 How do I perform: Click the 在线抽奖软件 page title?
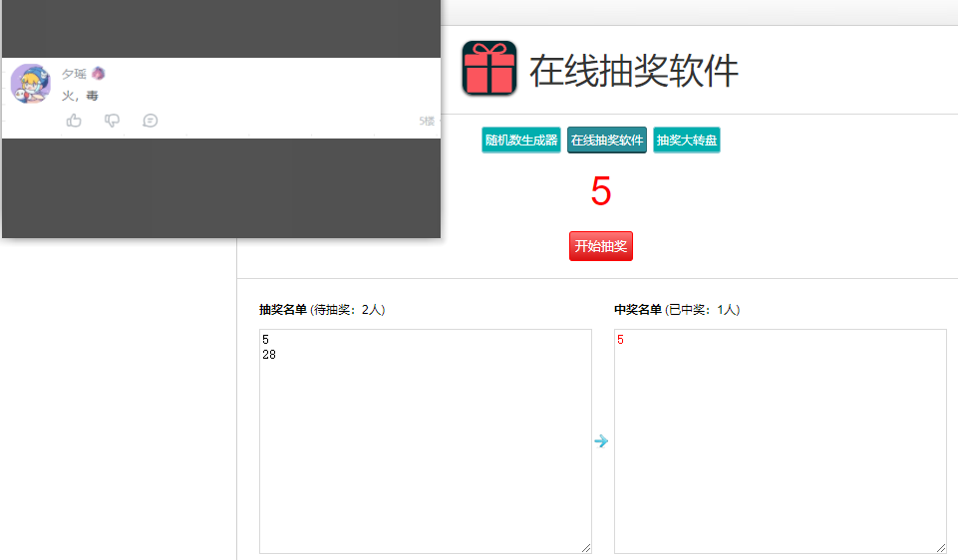click(633, 71)
